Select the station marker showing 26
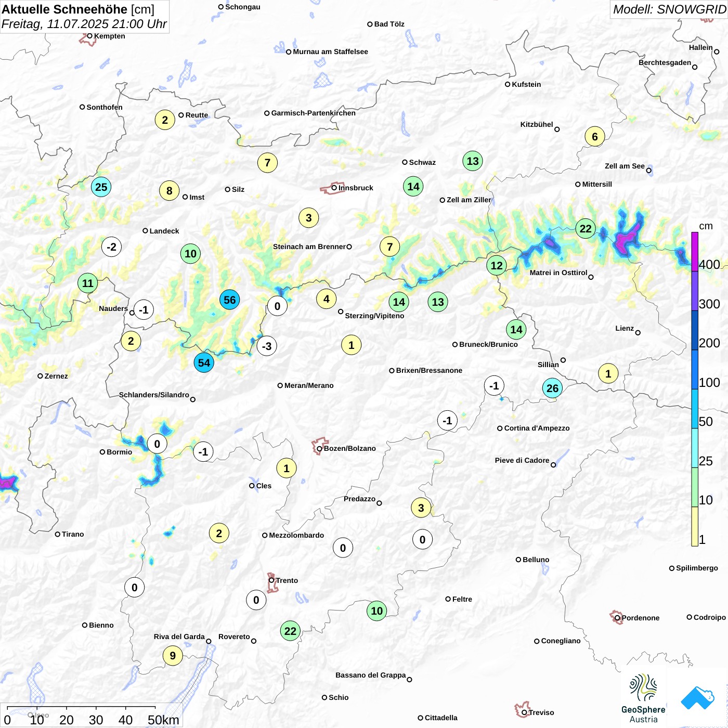 pos(552,388)
